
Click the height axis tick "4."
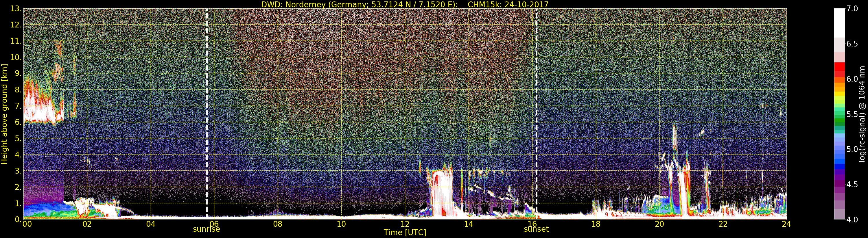(18, 155)
